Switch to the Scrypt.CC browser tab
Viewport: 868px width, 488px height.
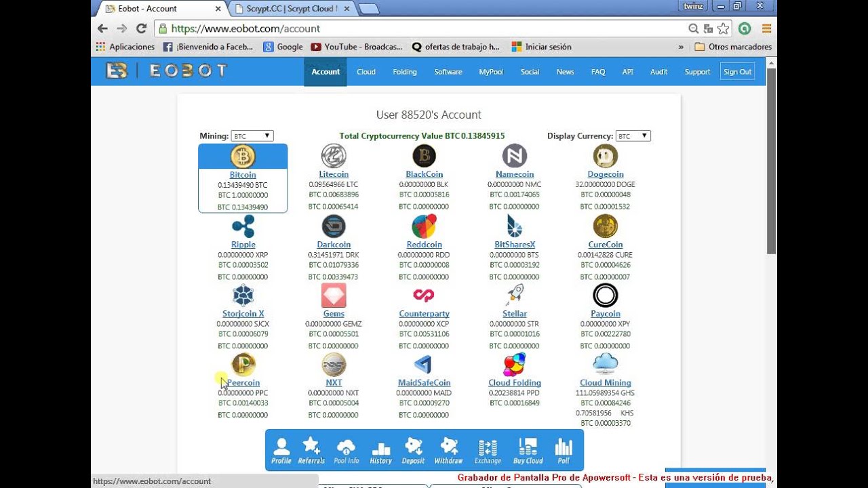pos(292,9)
